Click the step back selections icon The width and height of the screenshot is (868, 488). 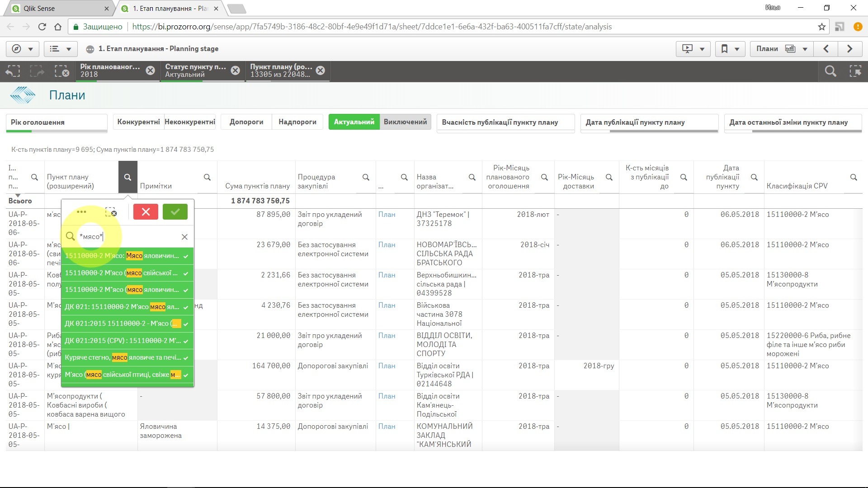pyautogui.click(x=13, y=71)
